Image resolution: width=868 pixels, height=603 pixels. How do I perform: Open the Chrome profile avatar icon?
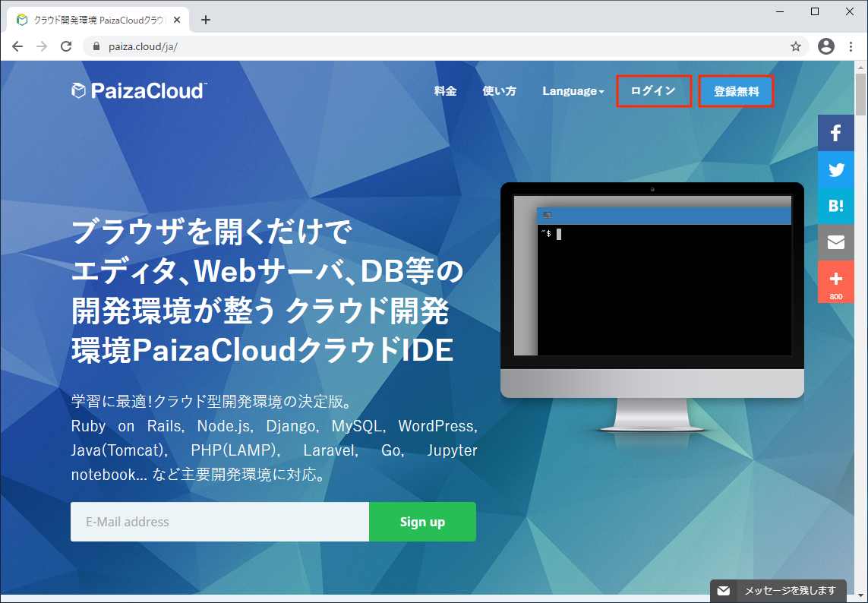tap(826, 46)
